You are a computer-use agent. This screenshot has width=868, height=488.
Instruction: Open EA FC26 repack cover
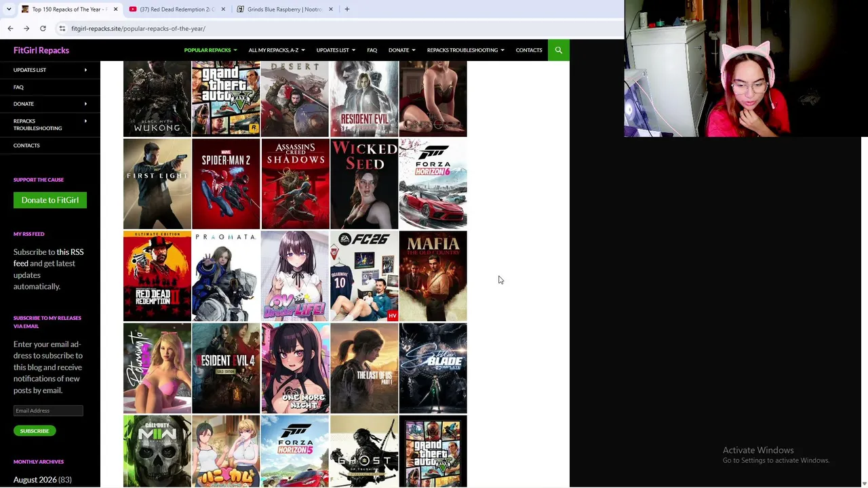[x=364, y=276]
